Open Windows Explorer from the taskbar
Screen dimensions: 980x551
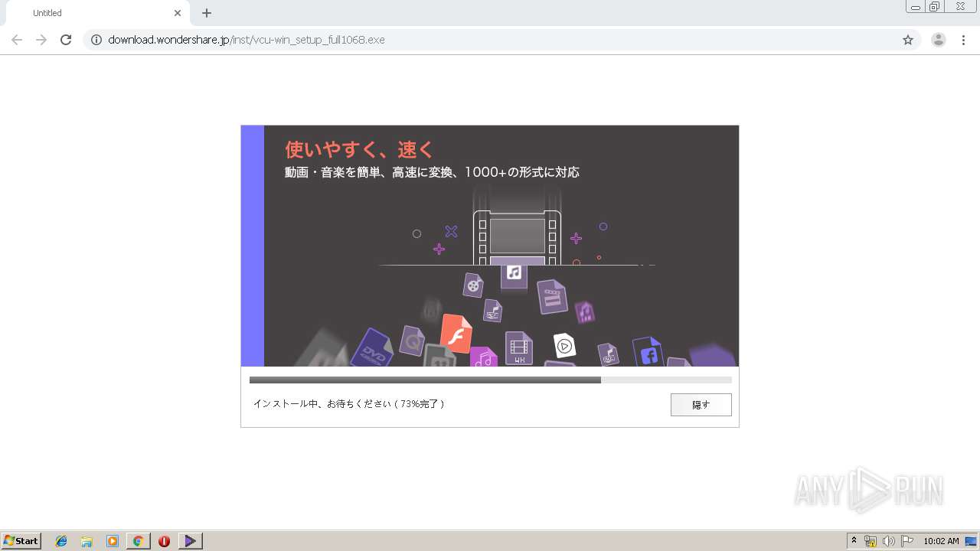(x=87, y=541)
